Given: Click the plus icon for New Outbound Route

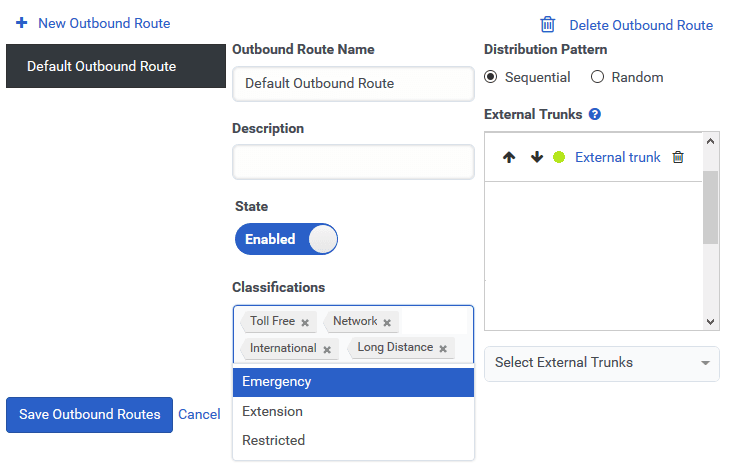Looking at the screenshot, I should click(x=22, y=23).
